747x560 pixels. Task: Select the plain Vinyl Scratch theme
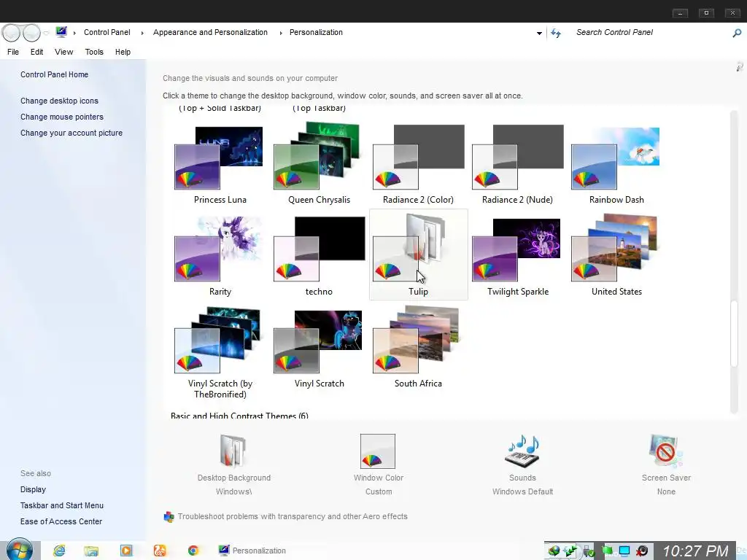click(x=319, y=348)
